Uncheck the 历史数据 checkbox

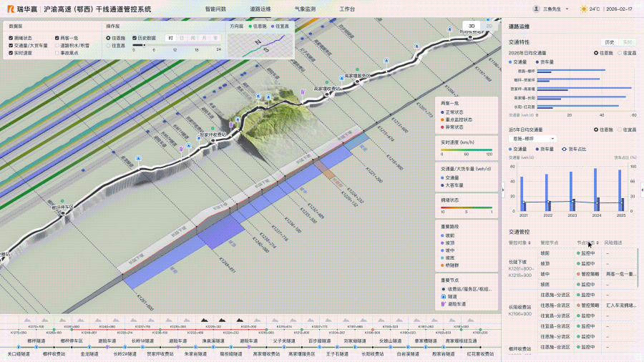point(135,38)
